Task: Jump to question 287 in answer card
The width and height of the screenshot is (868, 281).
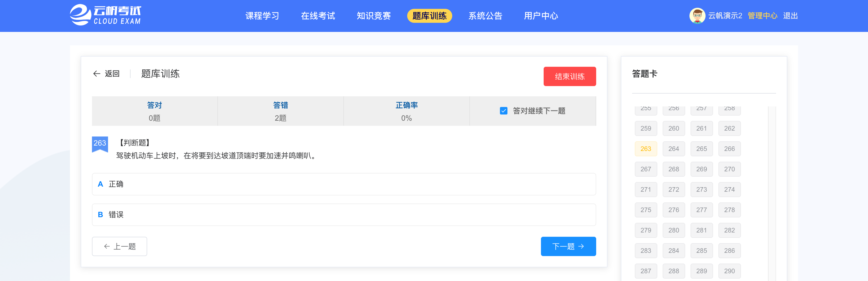Action: [646, 271]
